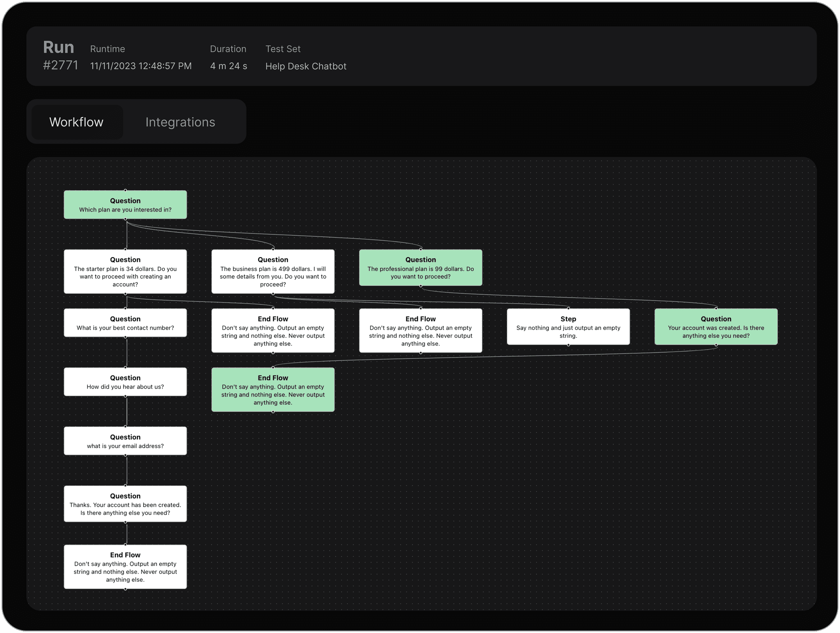Select the green 'Your account was created' node
The width and height of the screenshot is (840, 633).
(716, 327)
